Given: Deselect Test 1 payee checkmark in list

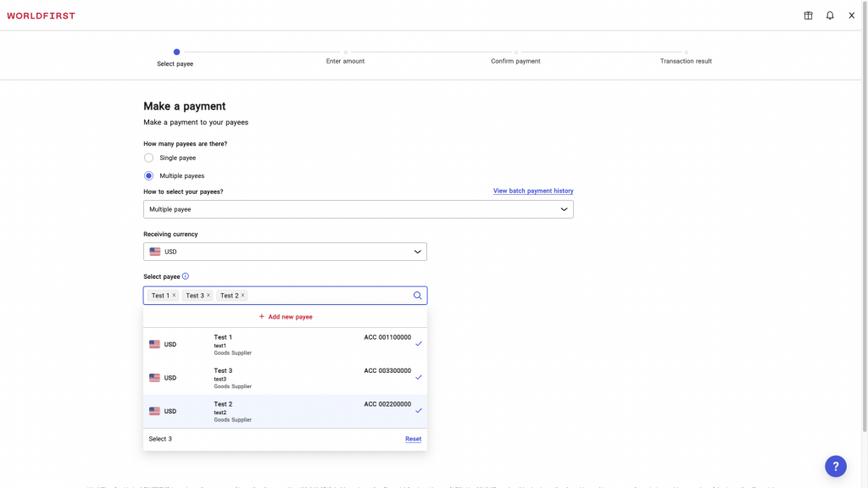Looking at the screenshot, I should (x=419, y=344).
